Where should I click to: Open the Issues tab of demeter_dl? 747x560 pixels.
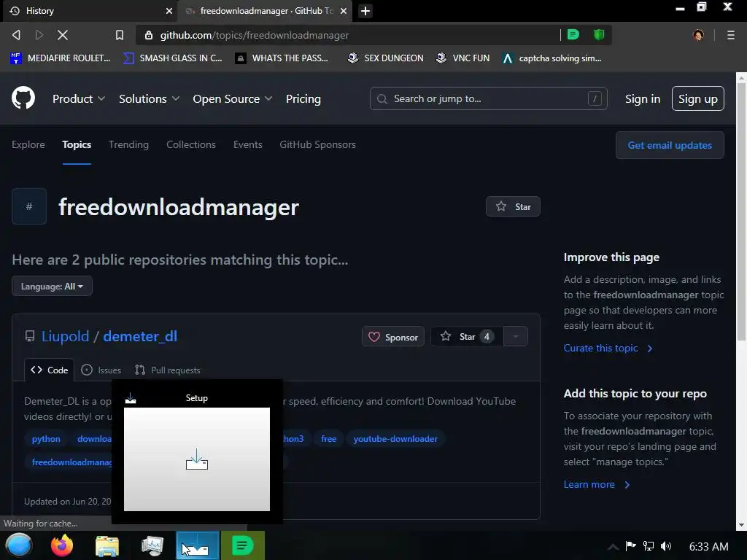[x=101, y=370]
